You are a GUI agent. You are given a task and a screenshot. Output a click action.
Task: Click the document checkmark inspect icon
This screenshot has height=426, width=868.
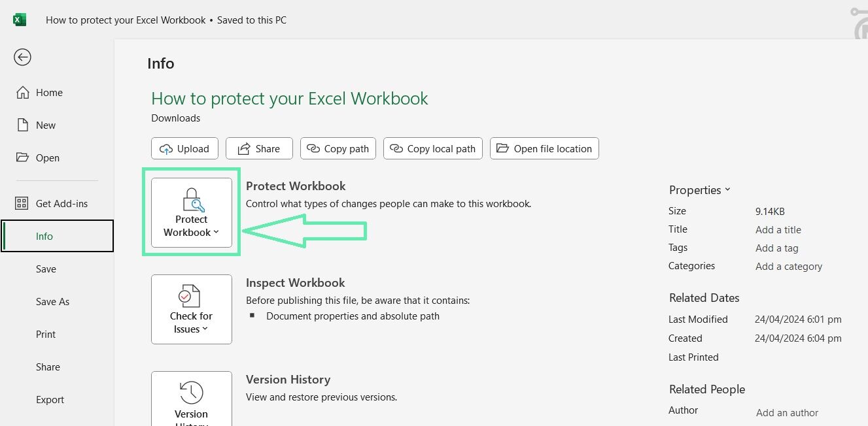coord(190,297)
